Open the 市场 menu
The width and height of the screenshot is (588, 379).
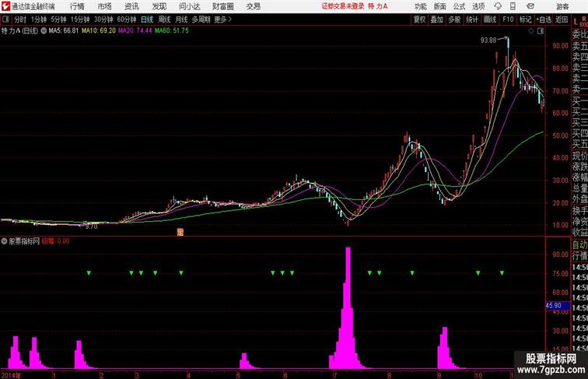click(x=105, y=6)
